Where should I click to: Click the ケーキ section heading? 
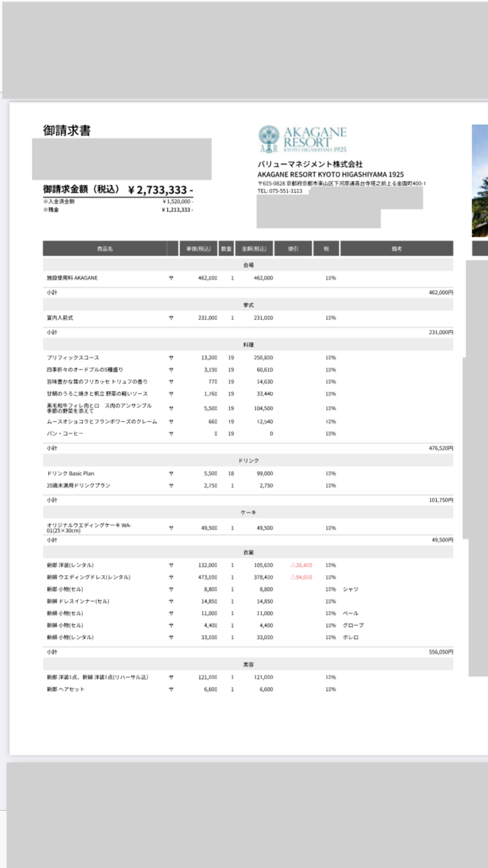249,513
